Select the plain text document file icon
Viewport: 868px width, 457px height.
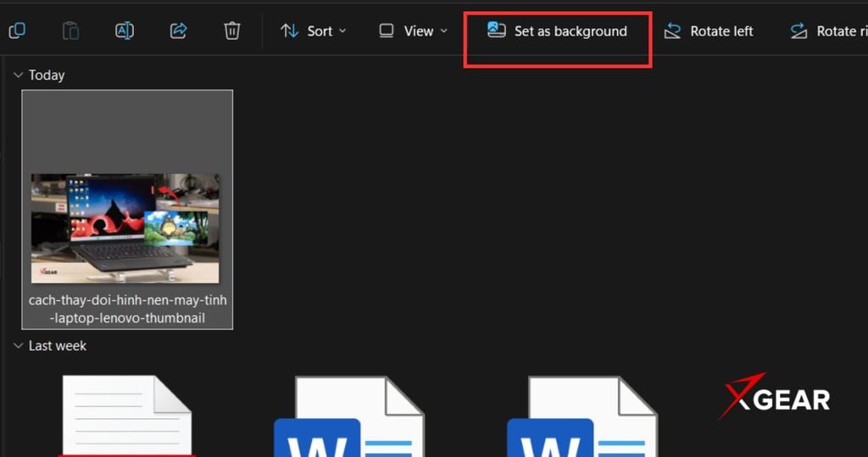point(127,415)
